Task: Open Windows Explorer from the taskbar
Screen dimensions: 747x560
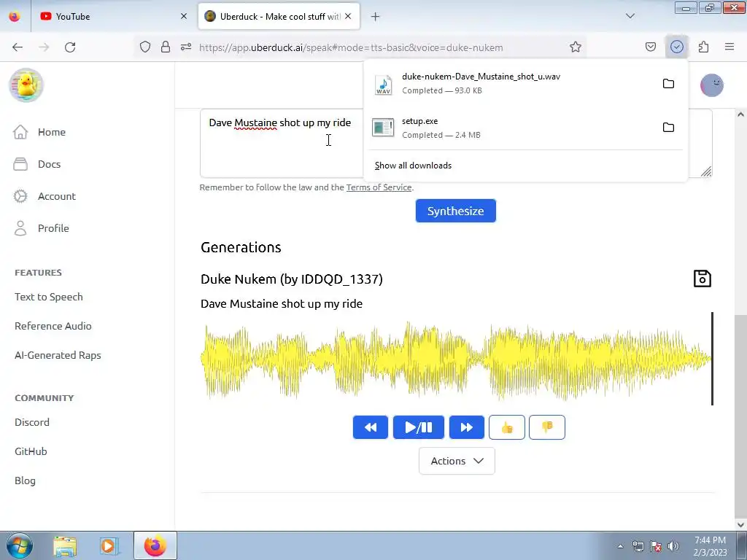Action: [x=65, y=545]
